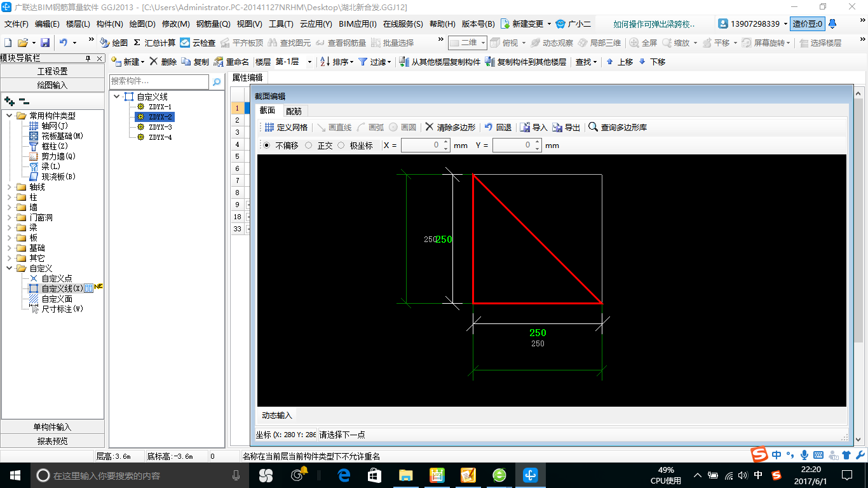
Task: Select ZDYX-3 in component list
Action: (x=160, y=127)
